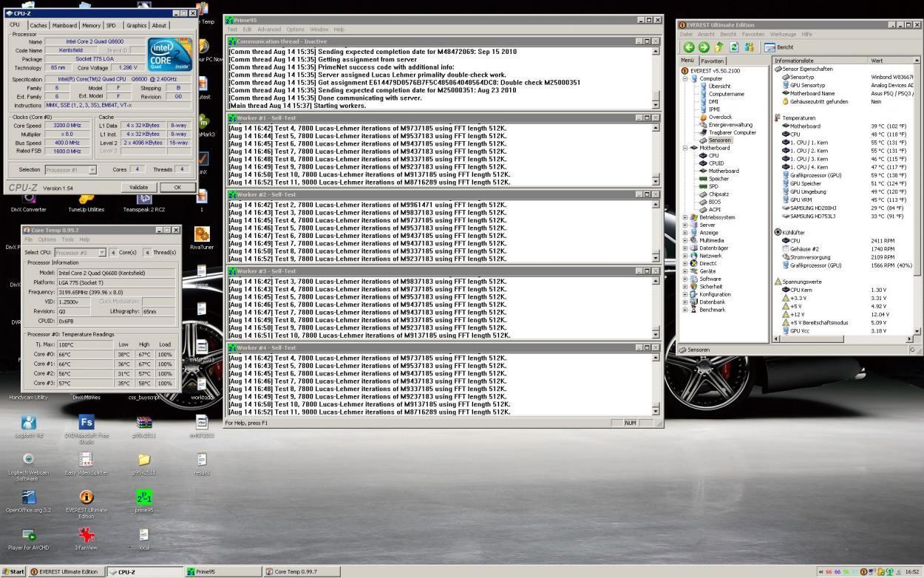The width and height of the screenshot is (924, 578).
Task: Open Bericht report from EVEREST toolbar
Action: (778, 47)
